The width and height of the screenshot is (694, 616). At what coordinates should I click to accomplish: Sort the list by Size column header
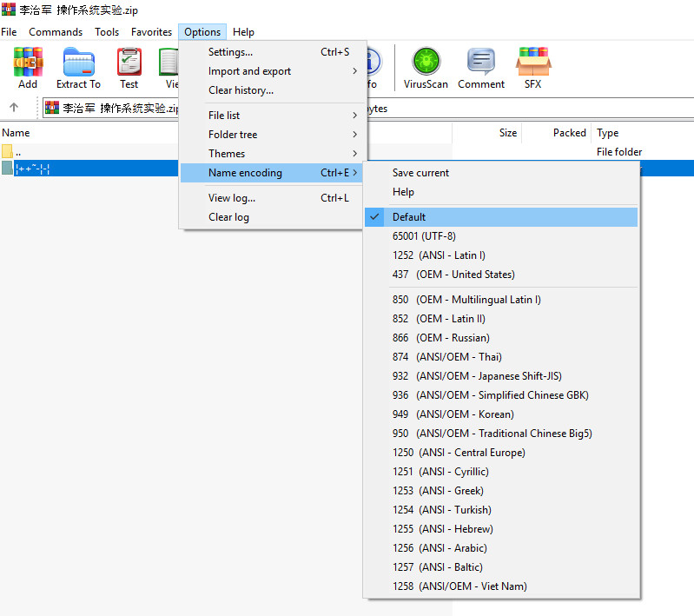[x=507, y=133]
